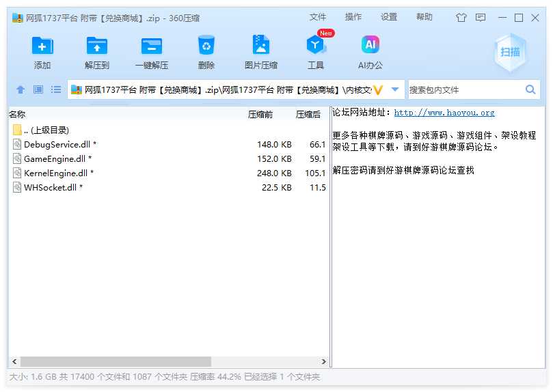Screen dimensions: 553x392
Task: Select the .. (上级目录) parent folder row
Action: click(169, 130)
